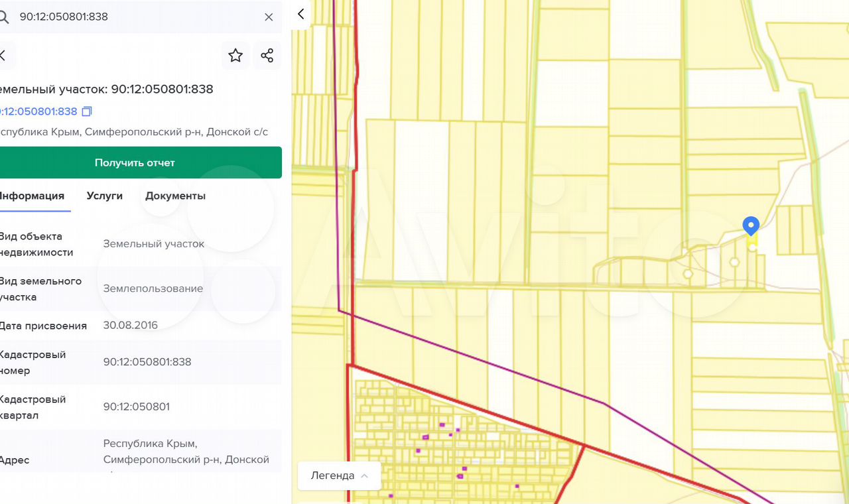The height and width of the screenshot is (504, 849).
Task: Click the 'Кадастровый квартал' label
Action: point(33,408)
